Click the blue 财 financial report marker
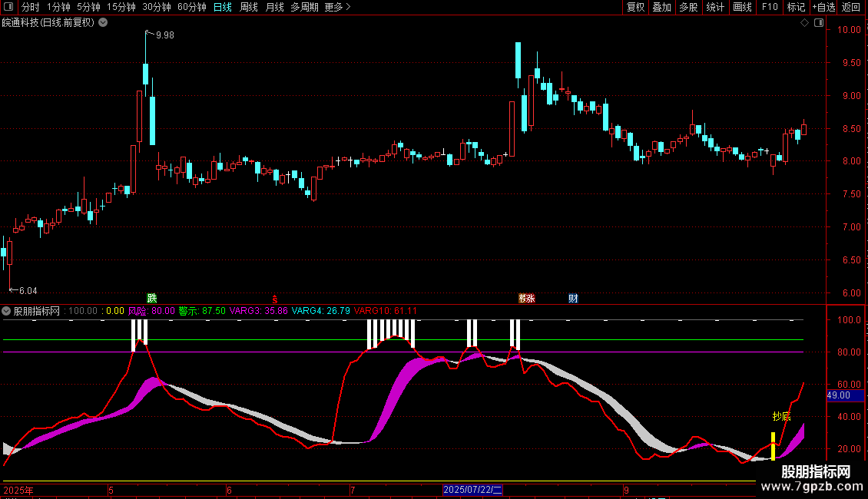Viewport: 868px width, 499px height. [x=573, y=298]
